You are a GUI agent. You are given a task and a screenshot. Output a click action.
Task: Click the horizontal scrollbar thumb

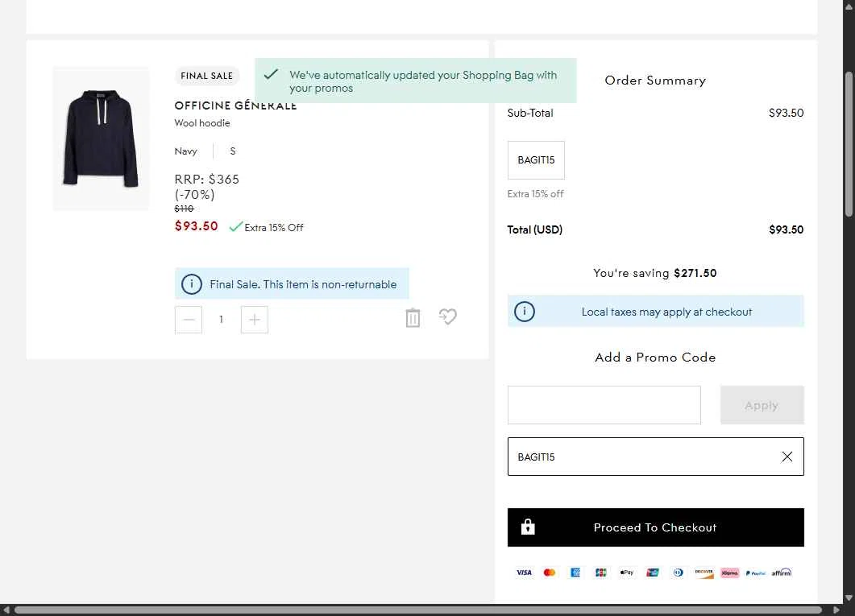click(x=418, y=610)
